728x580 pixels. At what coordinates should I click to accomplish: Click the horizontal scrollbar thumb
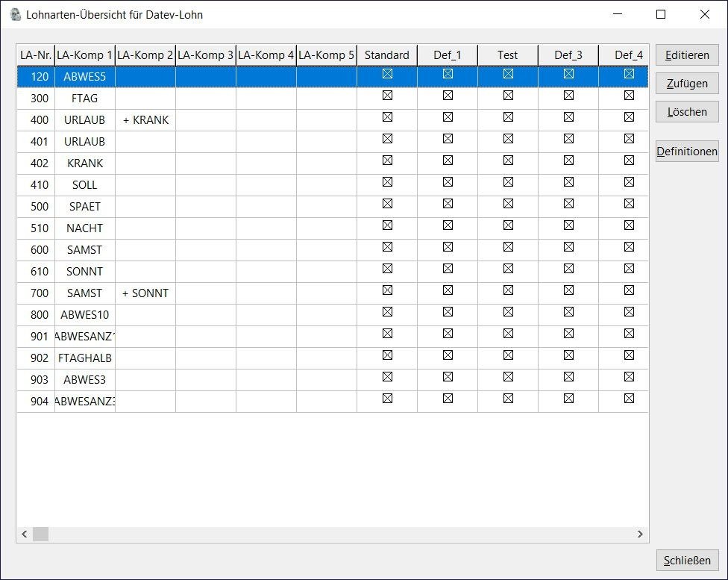point(40,534)
